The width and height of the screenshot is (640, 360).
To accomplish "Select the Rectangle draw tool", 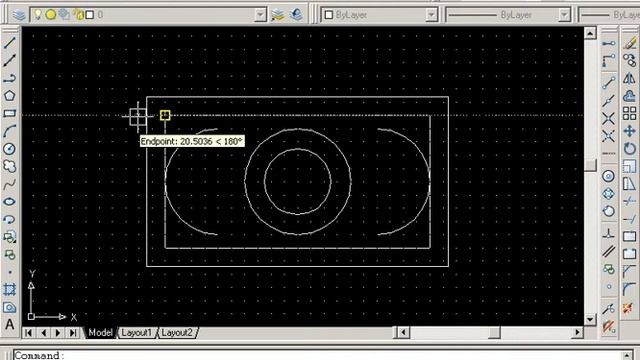I will click(9, 113).
